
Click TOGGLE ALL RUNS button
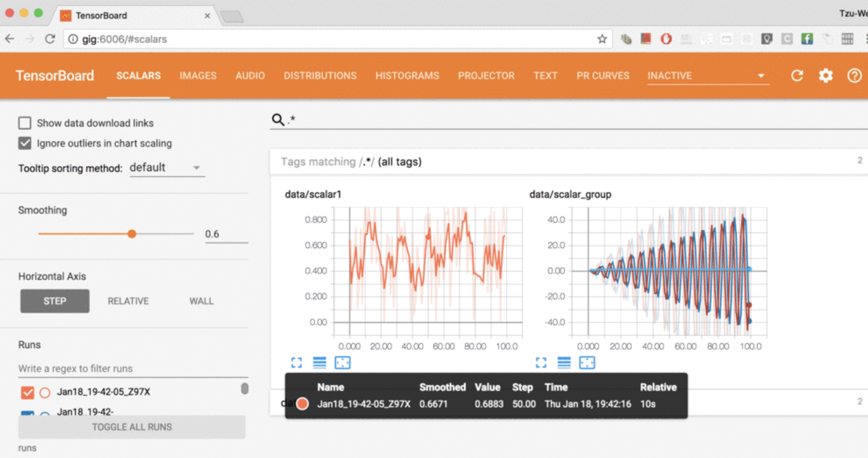coord(132,427)
